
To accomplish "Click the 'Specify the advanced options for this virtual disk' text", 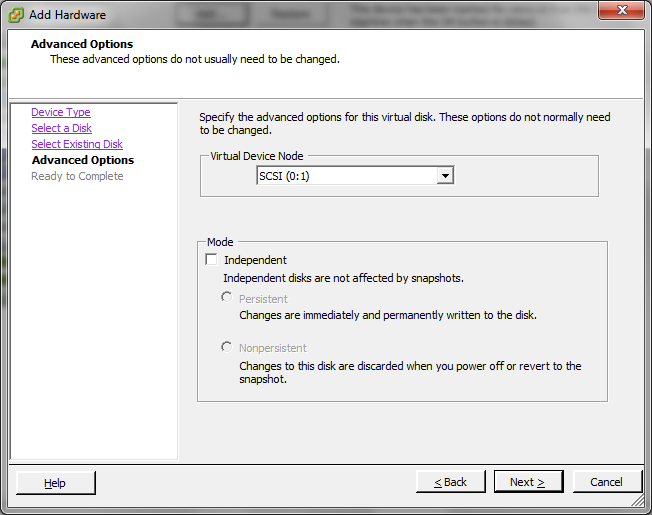I will (405, 123).
